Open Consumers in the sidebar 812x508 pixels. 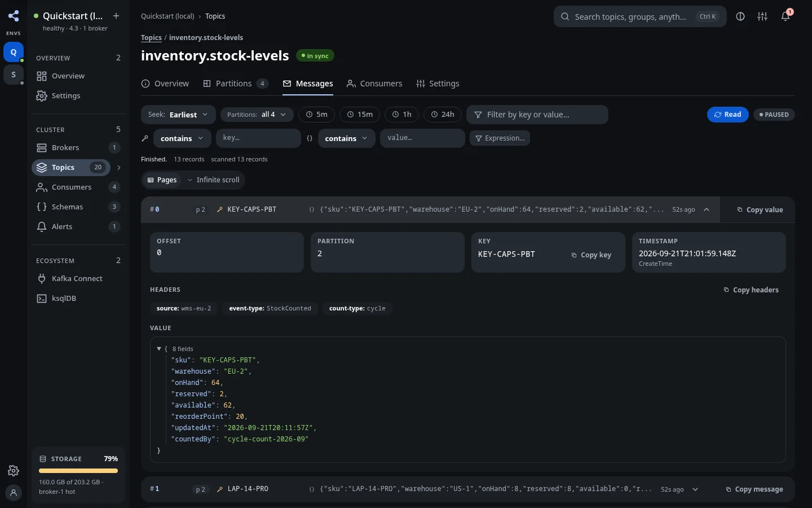pos(78,187)
